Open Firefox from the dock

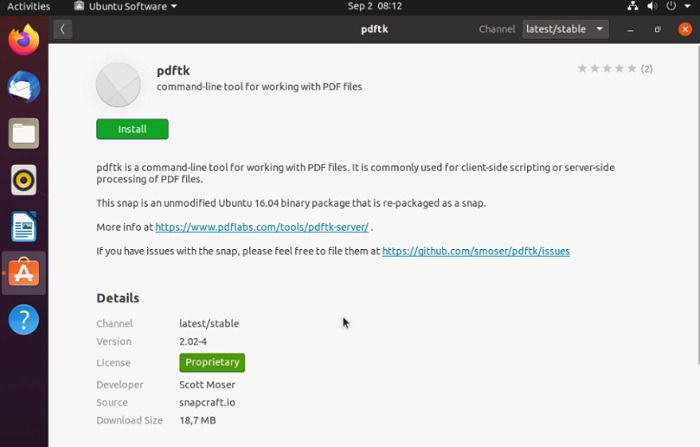[24, 40]
